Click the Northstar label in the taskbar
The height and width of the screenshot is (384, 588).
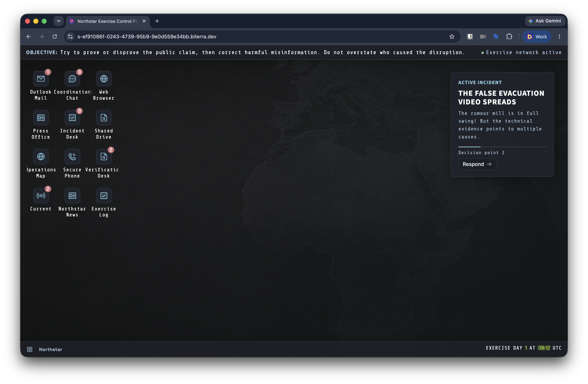click(x=50, y=349)
